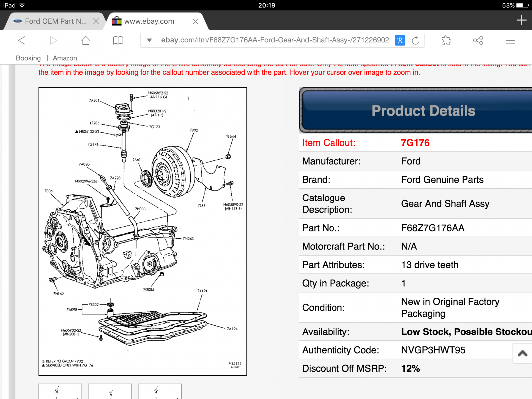Tap the 7N243 label in the diagram

(x=188, y=239)
